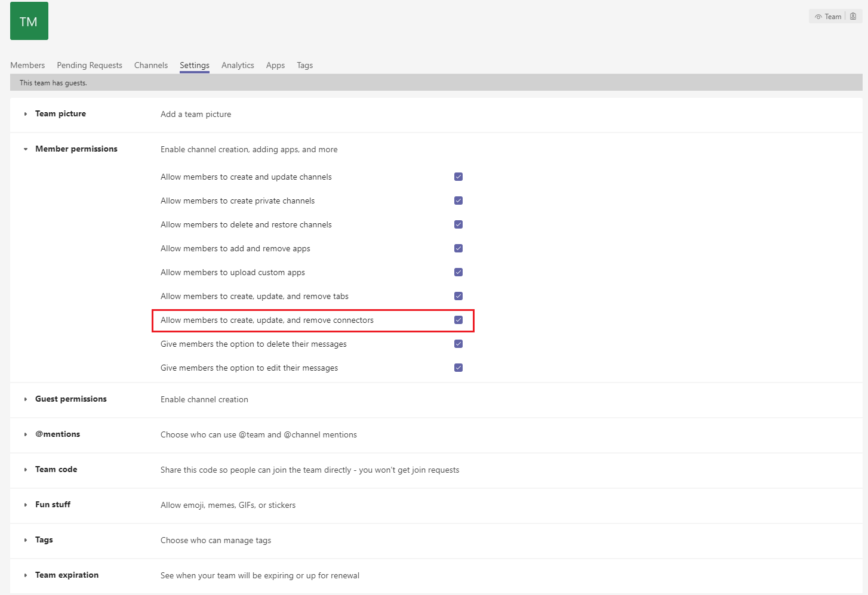Click the Team expiration heading
868x595 pixels.
click(x=67, y=575)
